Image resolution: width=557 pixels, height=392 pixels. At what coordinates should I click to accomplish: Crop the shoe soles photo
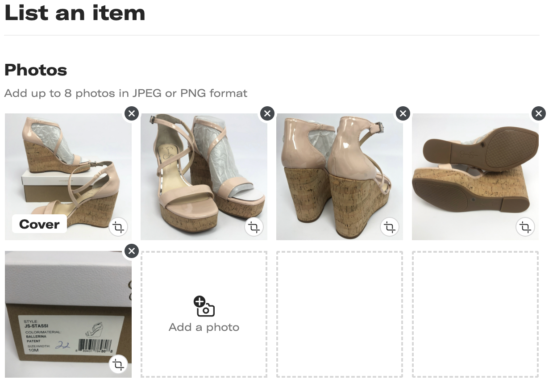[525, 227]
